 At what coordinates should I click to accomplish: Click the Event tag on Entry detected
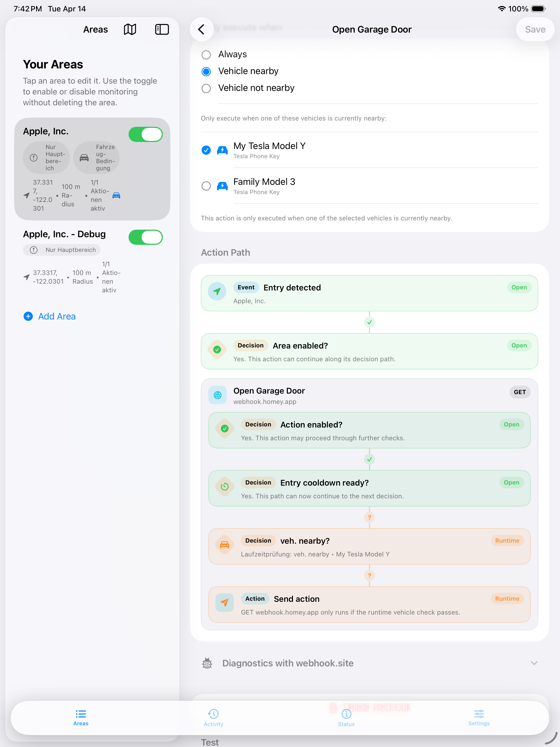246,287
